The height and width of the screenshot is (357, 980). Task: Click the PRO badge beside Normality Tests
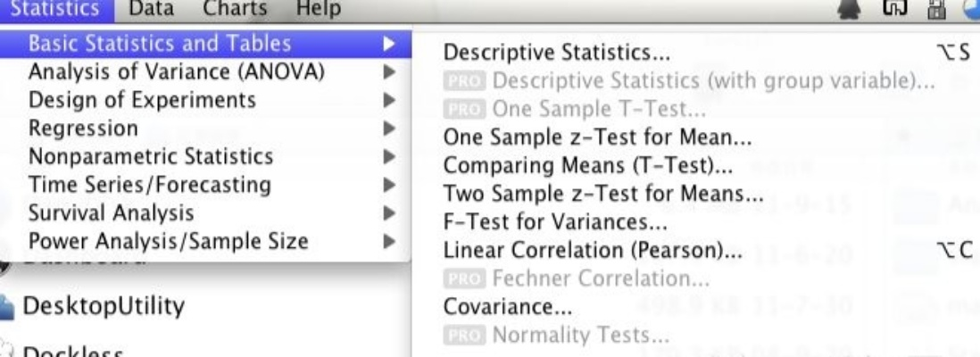click(x=464, y=336)
